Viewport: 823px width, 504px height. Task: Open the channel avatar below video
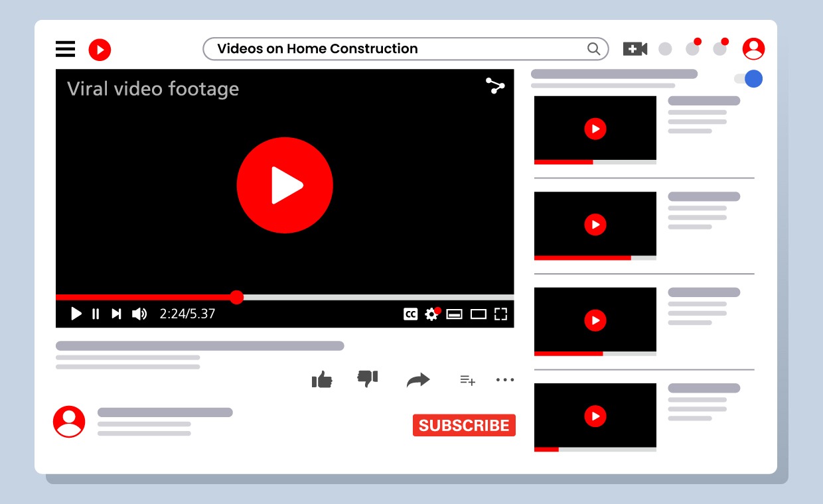click(x=69, y=422)
